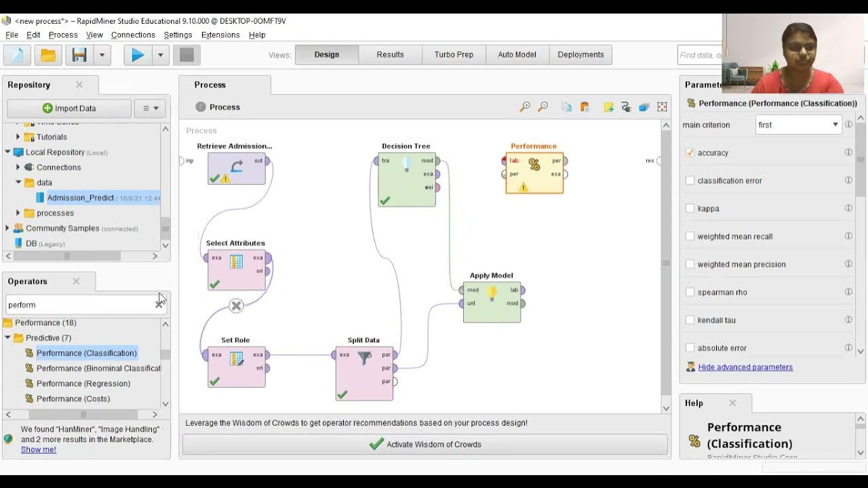The height and width of the screenshot is (488, 868).
Task: Click paste clipboard icon in process toolbar
Action: [x=585, y=107]
